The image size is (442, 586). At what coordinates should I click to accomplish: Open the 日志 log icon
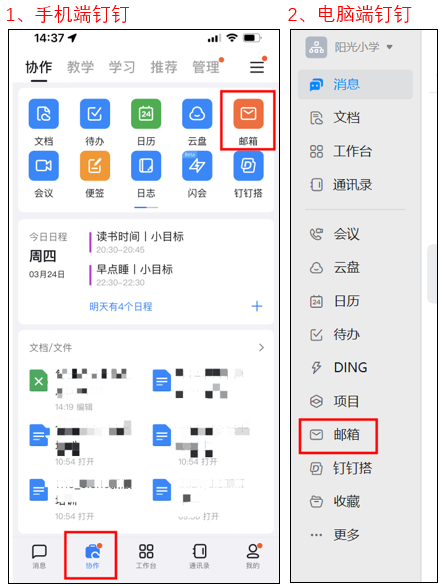tap(146, 166)
